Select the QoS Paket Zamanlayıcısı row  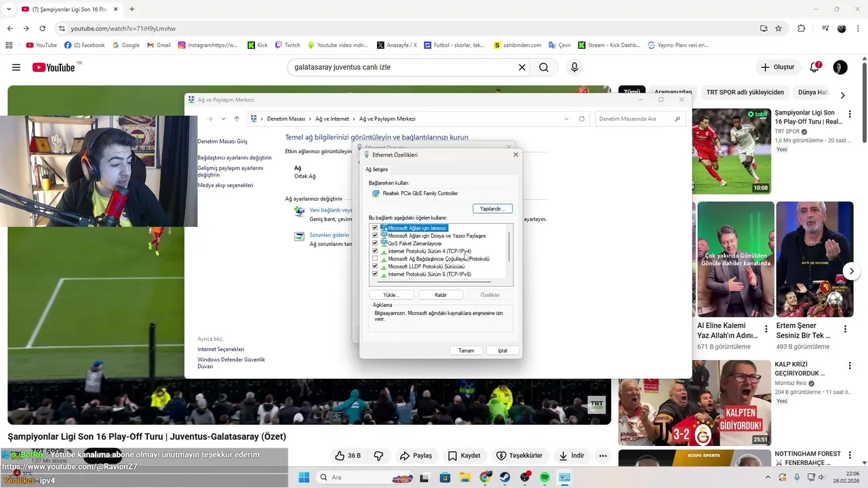414,243
